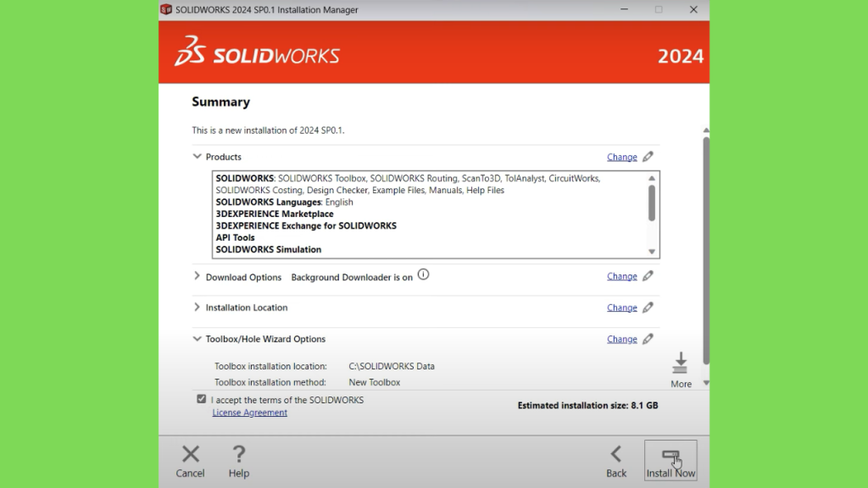Collapse the Products section
Image resolution: width=868 pixels, height=488 pixels.
[197, 157]
